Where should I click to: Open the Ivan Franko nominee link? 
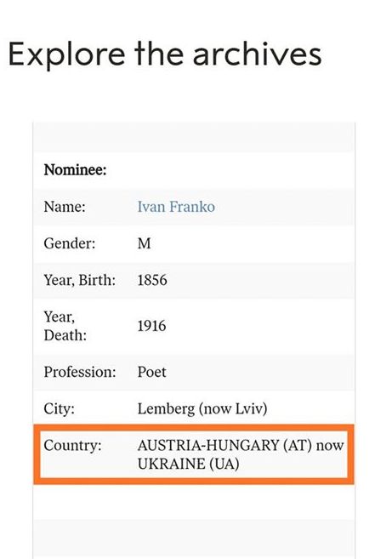[x=176, y=207]
